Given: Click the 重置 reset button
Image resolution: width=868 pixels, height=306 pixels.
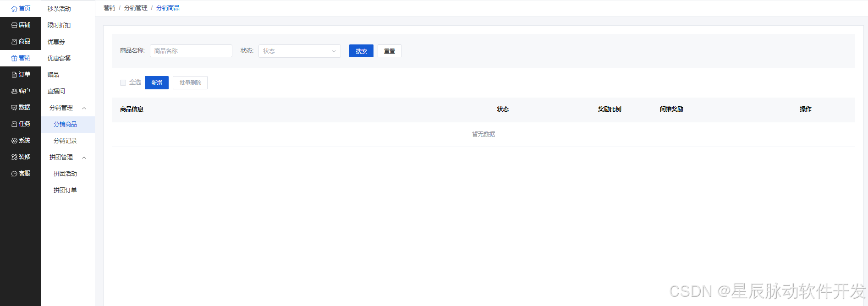Looking at the screenshot, I should [390, 51].
